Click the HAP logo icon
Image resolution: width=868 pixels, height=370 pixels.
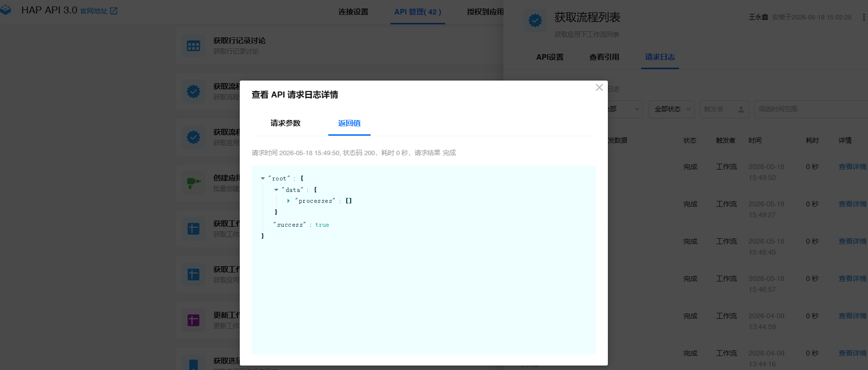click(5, 10)
